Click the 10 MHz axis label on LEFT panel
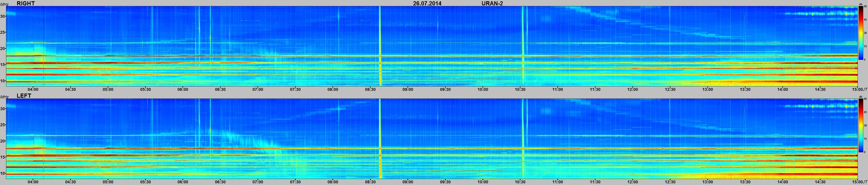Image resolution: width=868 pixels, height=185 pixels. [3, 174]
